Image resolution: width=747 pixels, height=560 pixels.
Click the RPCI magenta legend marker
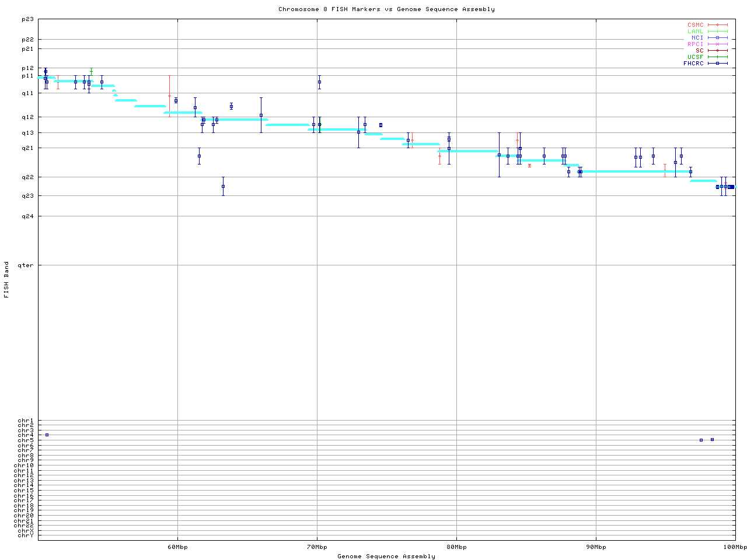(x=717, y=44)
